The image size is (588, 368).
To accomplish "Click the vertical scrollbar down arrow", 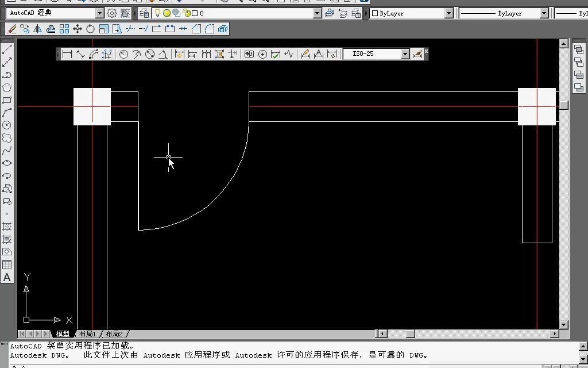I will (564, 325).
